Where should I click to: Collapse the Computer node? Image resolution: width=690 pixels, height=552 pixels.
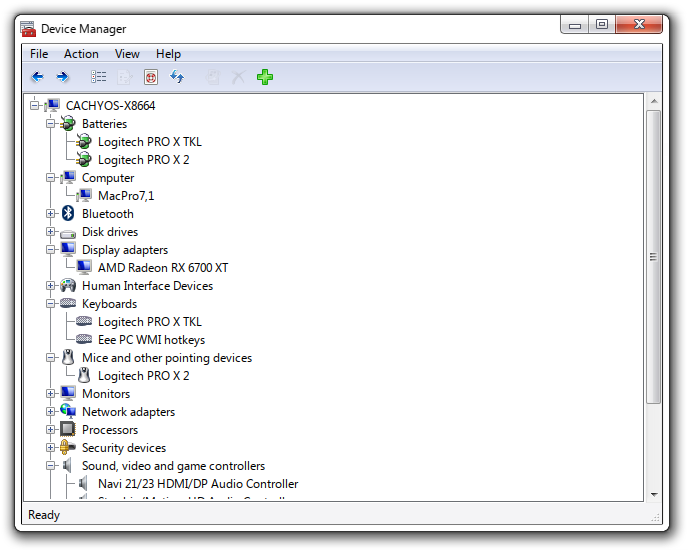(x=51, y=178)
